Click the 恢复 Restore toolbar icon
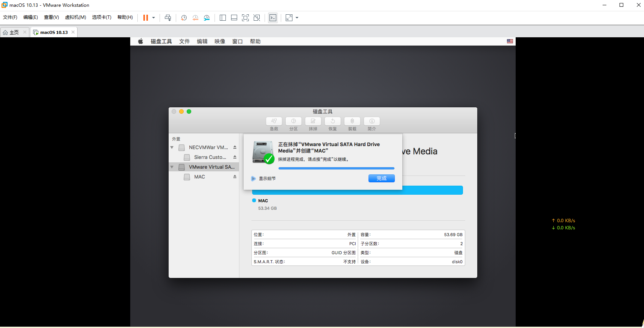This screenshot has height=328, width=644. (333, 121)
